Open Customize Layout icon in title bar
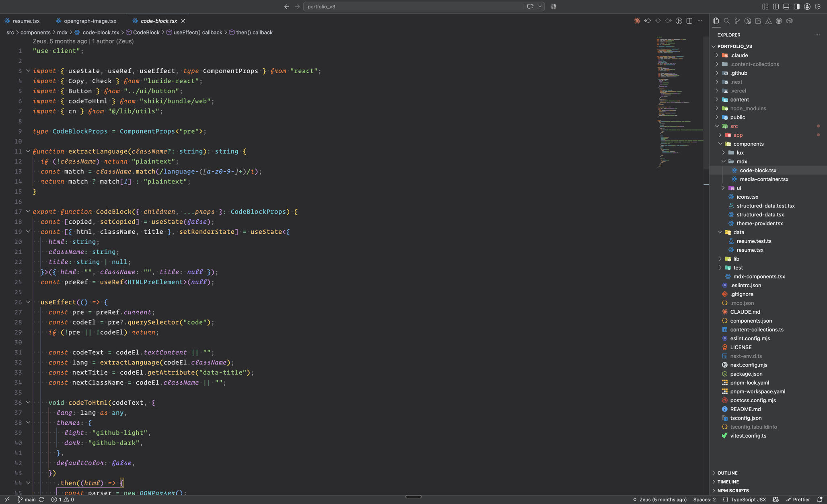Image resolution: width=827 pixels, height=504 pixels. point(765,6)
